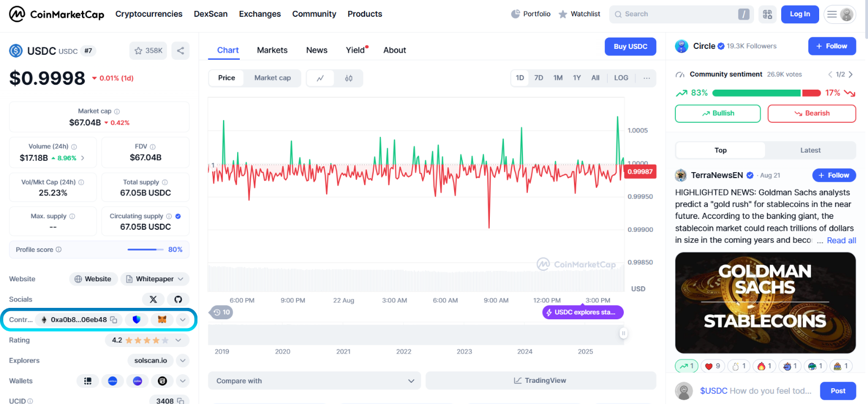Viewport: 868px width, 404px height.
Task: Switch chart to line view
Action: 321,78
